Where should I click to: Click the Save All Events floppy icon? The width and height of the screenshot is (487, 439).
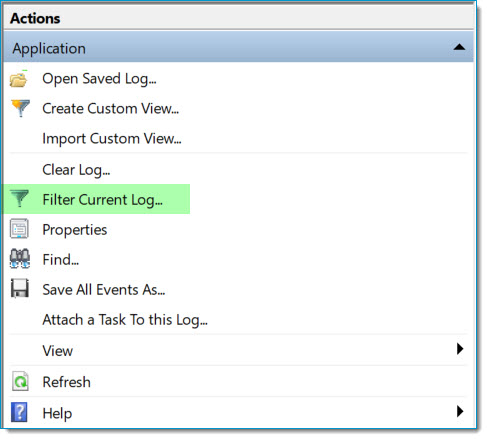(19, 289)
